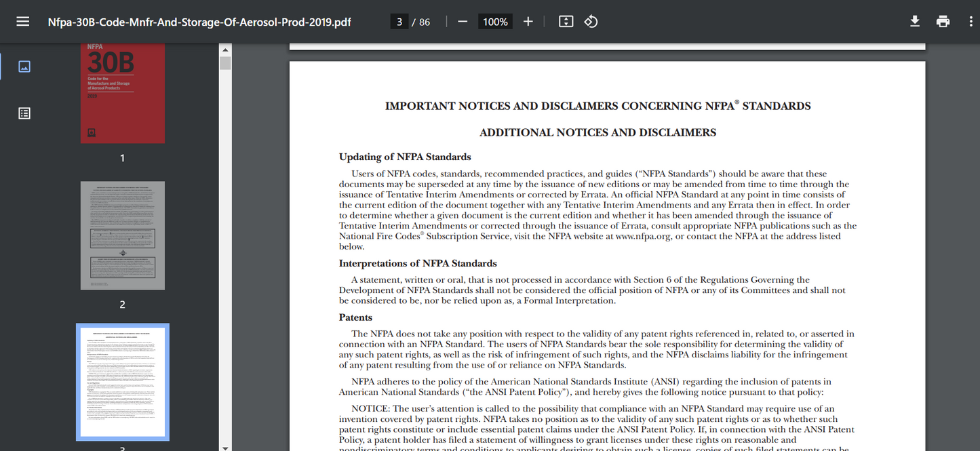
Task: Click the page number input box
Action: [x=399, y=21]
